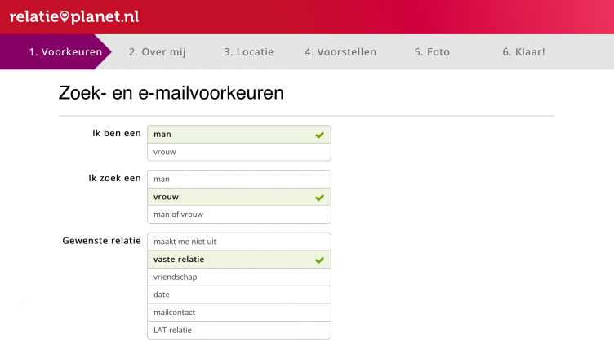614x364 pixels.
Task: Click the 'Gewenste relatie' label
Action: click(101, 241)
